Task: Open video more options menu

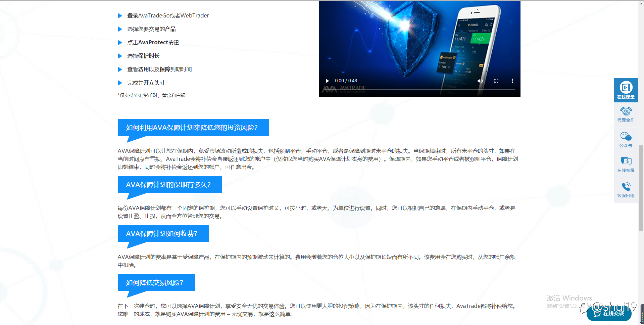Action: pyautogui.click(x=512, y=81)
